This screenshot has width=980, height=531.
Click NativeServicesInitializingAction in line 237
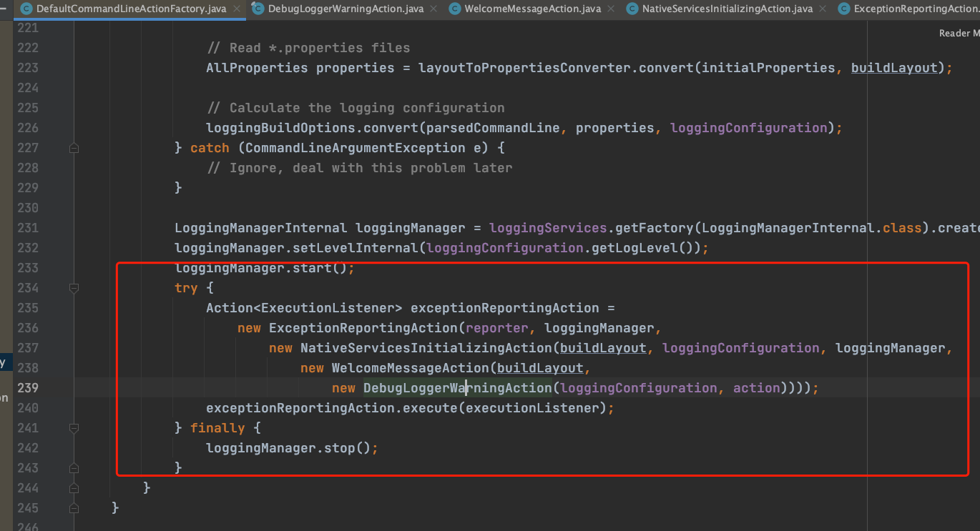[426, 348]
